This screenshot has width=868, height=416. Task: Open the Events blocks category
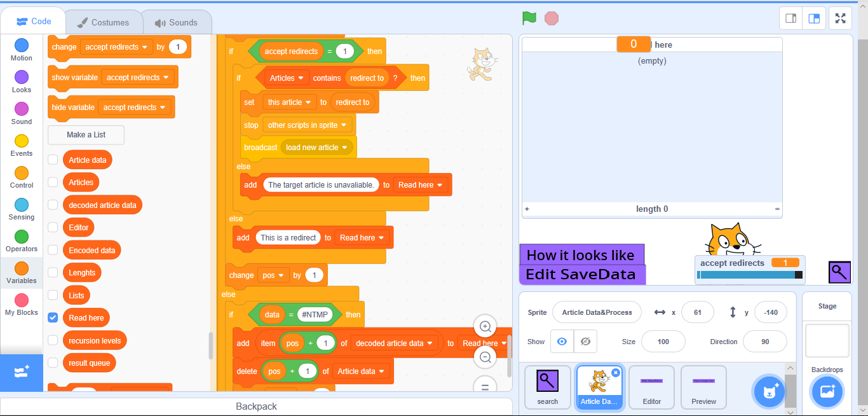tap(22, 146)
